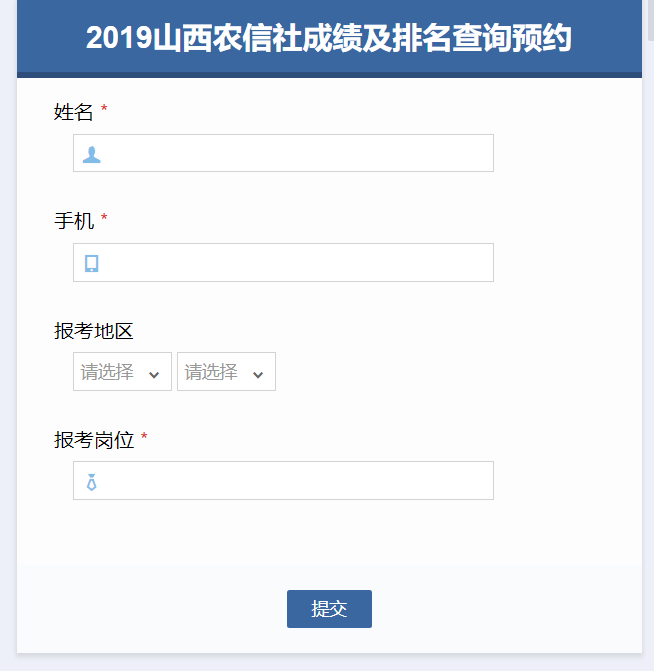The height and width of the screenshot is (671, 654).
Task: Click the 报考岗位 field label
Action: (x=93, y=439)
